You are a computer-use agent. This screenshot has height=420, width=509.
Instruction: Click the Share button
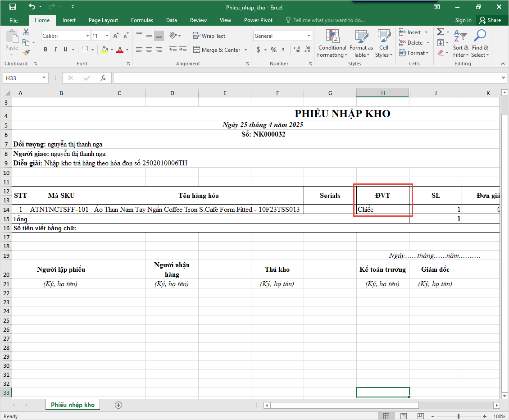pyautogui.click(x=490, y=20)
